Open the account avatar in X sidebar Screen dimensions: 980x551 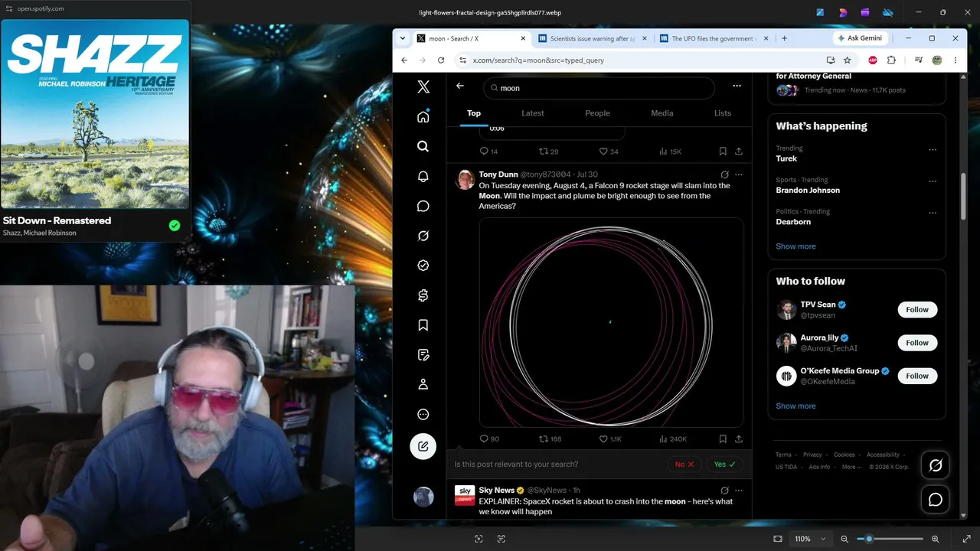coord(423,497)
